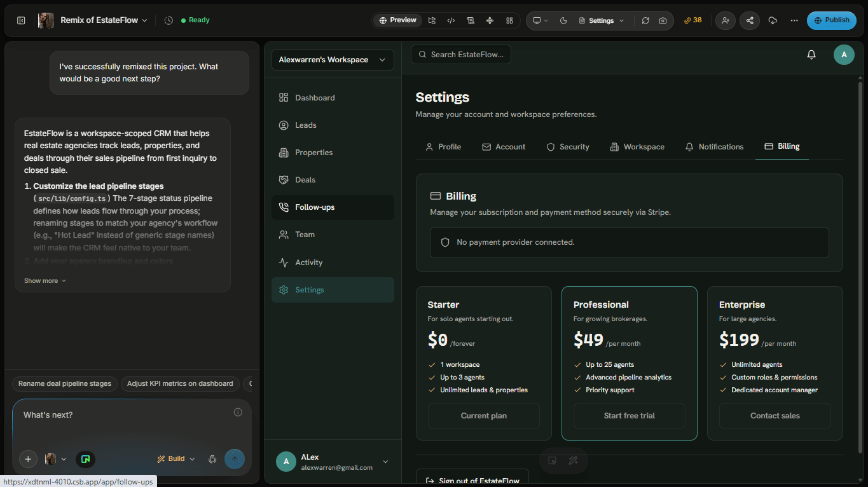Open the Remix of EstateFlow project dropdown
The height and width of the screenshot is (487, 868).
coord(104,20)
